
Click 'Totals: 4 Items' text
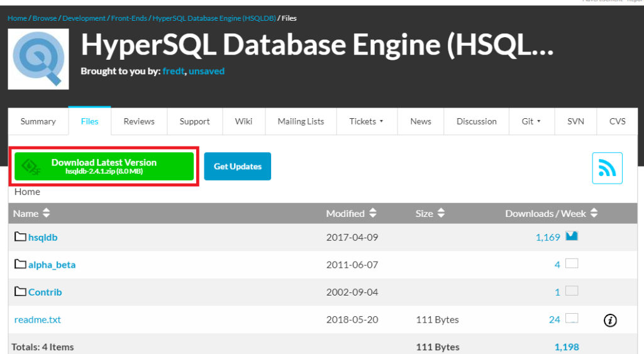[43, 347]
